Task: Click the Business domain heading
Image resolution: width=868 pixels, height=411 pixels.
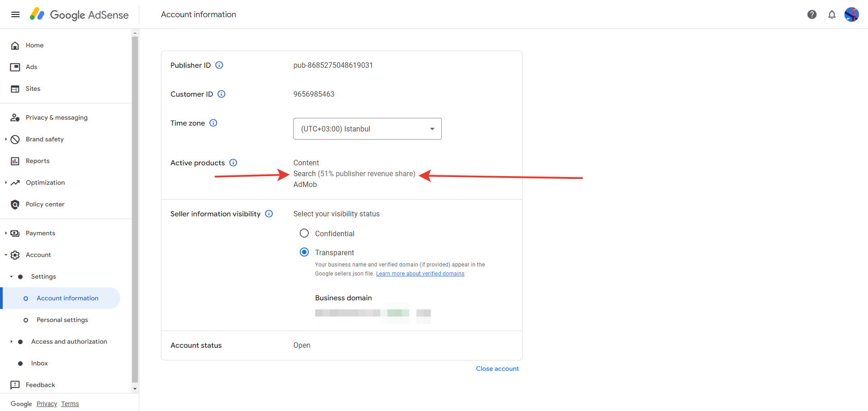Action: [x=344, y=298]
